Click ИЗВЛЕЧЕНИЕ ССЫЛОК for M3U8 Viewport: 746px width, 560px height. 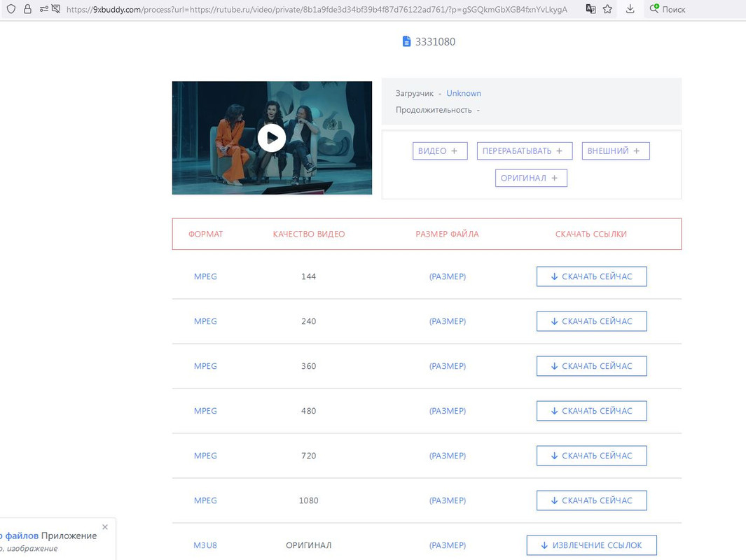pos(592,545)
